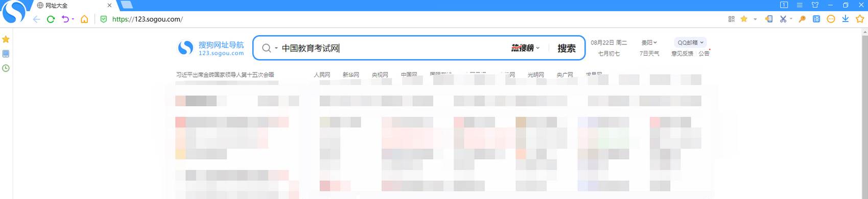
Task: Go to the home page icon
Action: coord(84,19)
